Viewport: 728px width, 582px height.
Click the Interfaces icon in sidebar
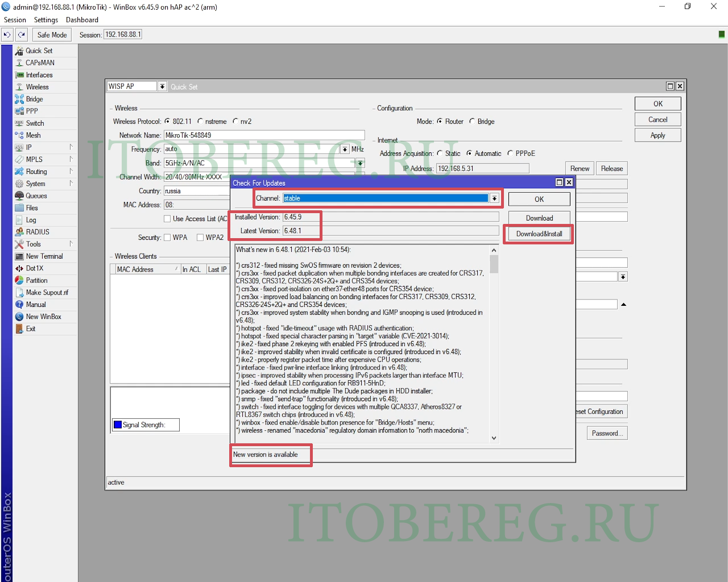point(19,75)
